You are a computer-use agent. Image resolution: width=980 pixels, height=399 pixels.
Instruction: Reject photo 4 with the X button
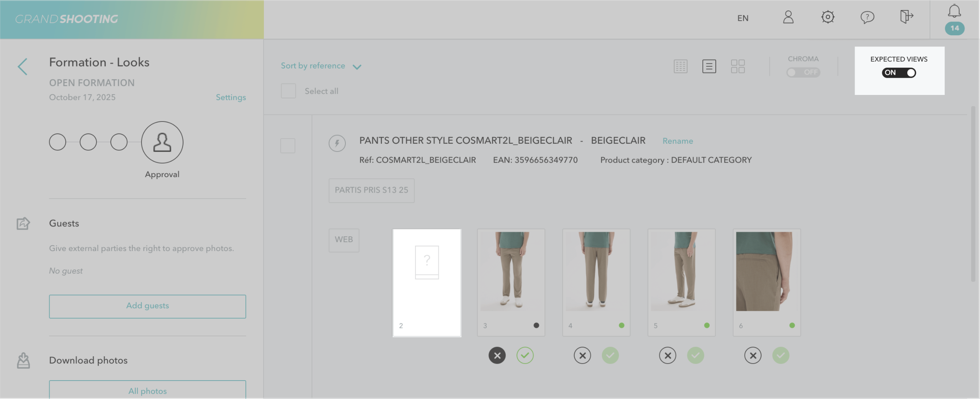[x=582, y=356]
